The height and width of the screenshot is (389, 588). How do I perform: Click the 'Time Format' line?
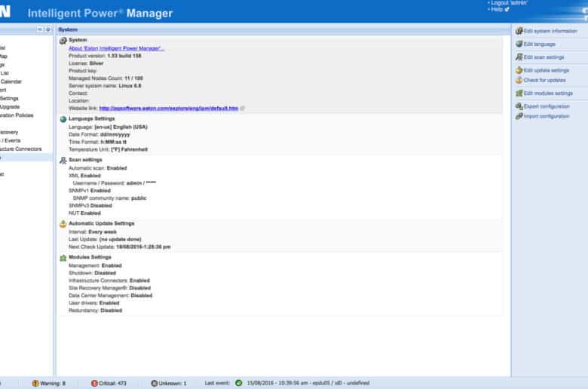(x=97, y=142)
